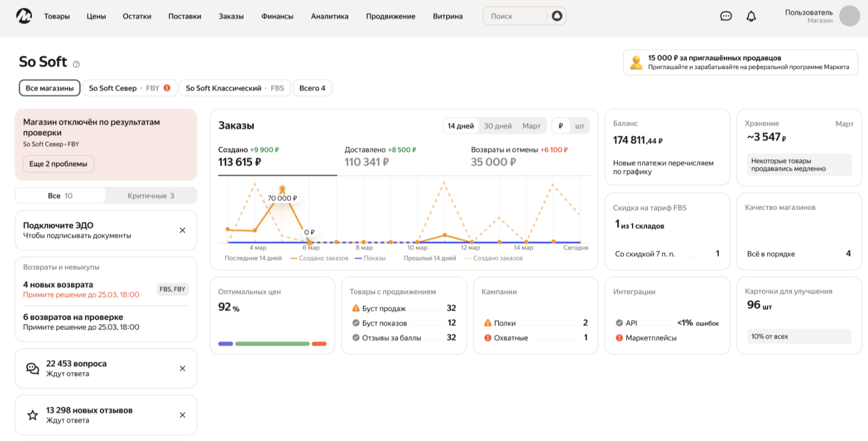Click the red warning icon on So Soft Север

[x=167, y=88]
